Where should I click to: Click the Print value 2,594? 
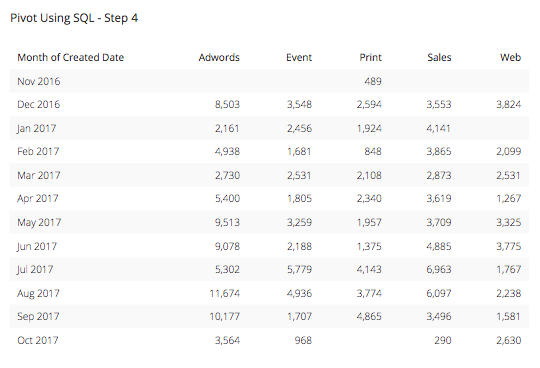tap(369, 104)
